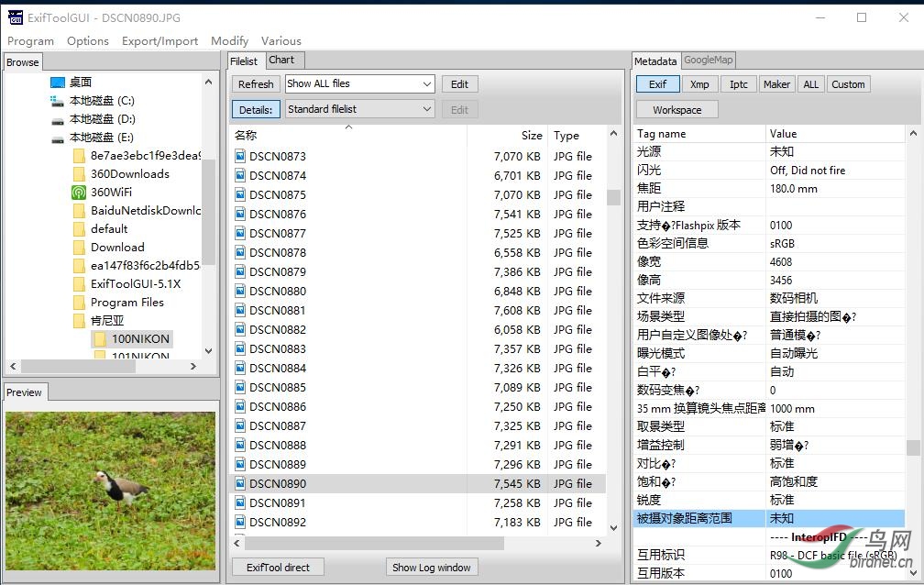Click the ExifToolGUI app icon in title bar
924x585 pixels.
tap(16, 17)
